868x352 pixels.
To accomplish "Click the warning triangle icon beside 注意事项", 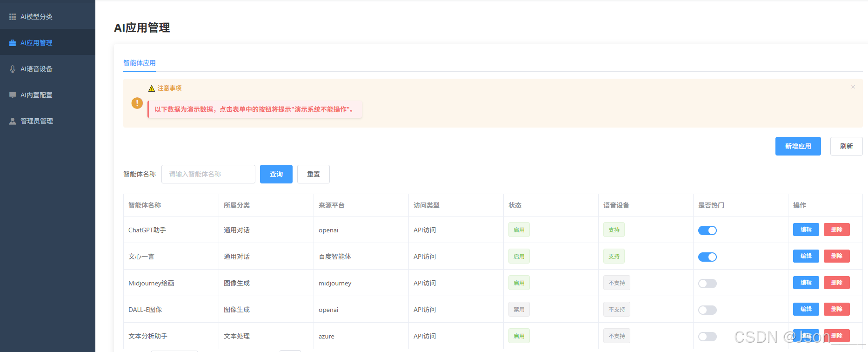I will pyautogui.click(x=152, y=88).
